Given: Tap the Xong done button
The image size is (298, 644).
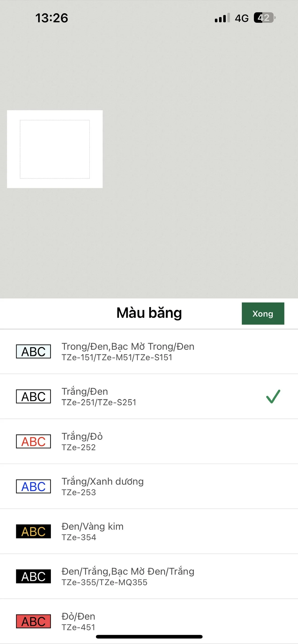Looking at the screenshot, I should (263, 313).
